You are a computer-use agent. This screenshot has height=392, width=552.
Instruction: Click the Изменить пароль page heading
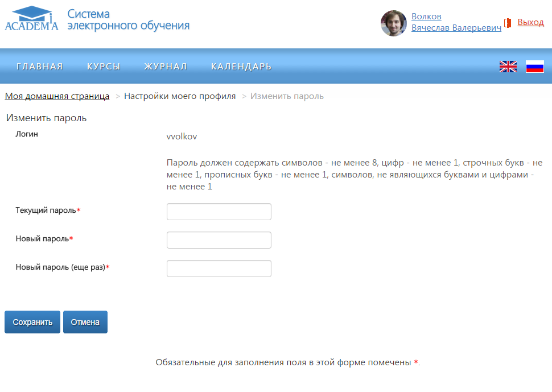click(46, 118)
